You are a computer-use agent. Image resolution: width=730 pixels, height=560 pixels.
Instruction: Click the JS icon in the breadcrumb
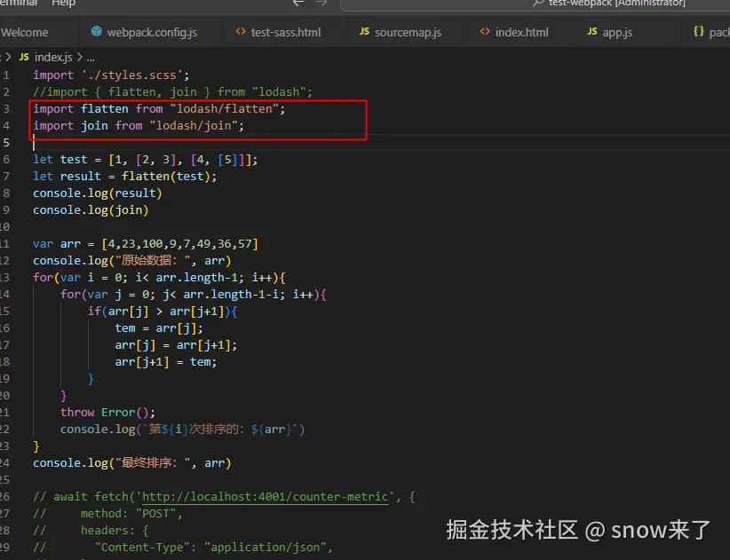click(24, 57)
